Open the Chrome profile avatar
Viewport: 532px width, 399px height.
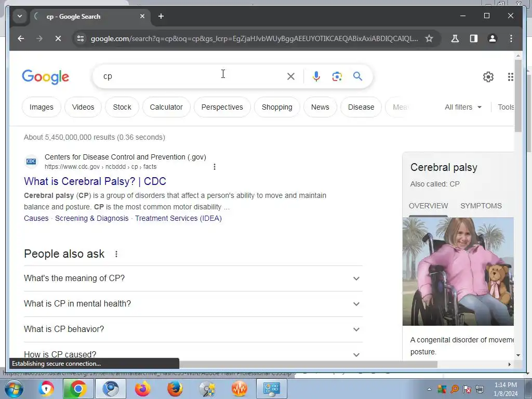click(493, 38)
